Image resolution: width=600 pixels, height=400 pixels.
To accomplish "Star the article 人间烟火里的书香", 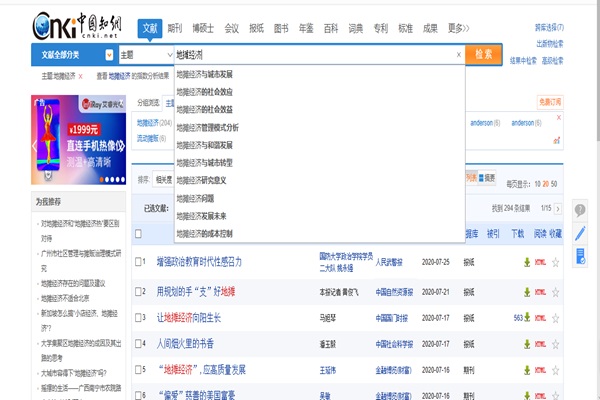I will [x=555, y=344].
